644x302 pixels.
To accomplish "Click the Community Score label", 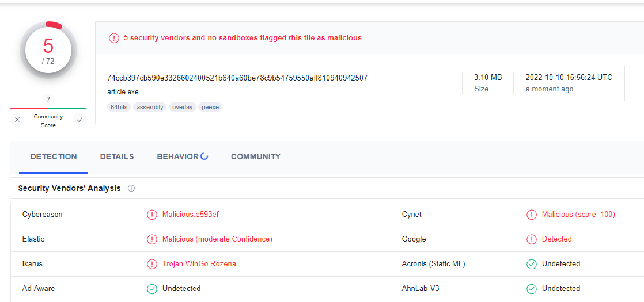I will pyautogui.click(x=48, y=121).
